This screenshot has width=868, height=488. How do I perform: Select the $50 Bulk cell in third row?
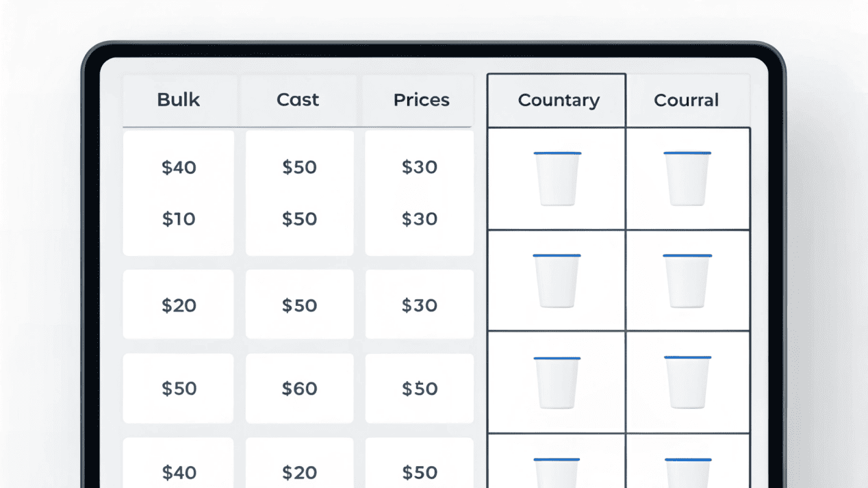(179, 389)
